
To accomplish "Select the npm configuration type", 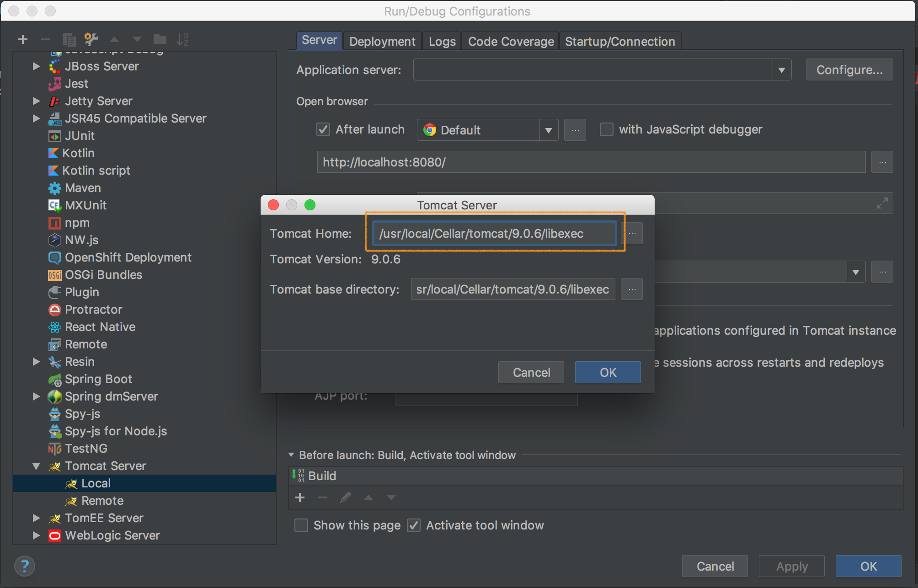I will (77, 223).
